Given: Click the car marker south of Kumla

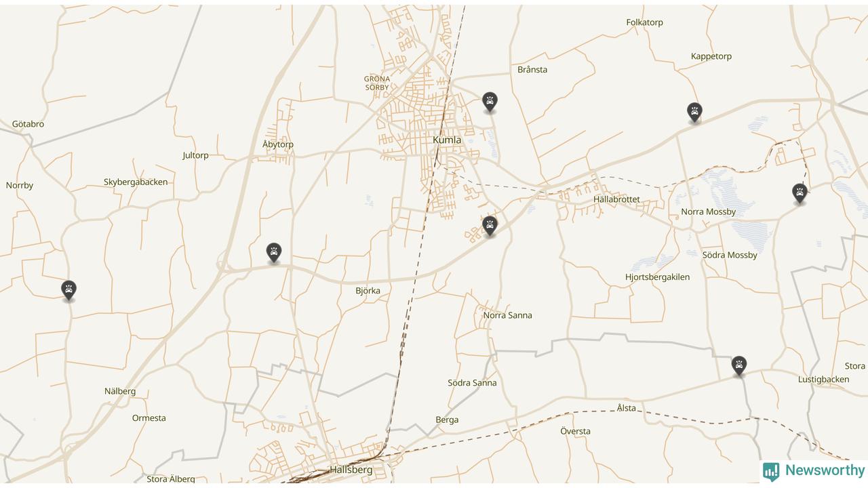Looking at the screenshot, I should pyautogui.click(x=490, y=226).
